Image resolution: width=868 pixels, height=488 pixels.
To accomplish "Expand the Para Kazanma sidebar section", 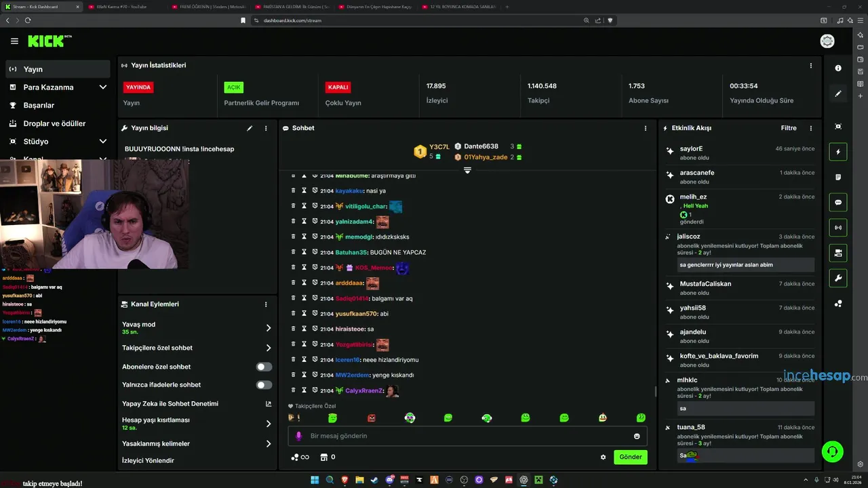I will 103,87.
